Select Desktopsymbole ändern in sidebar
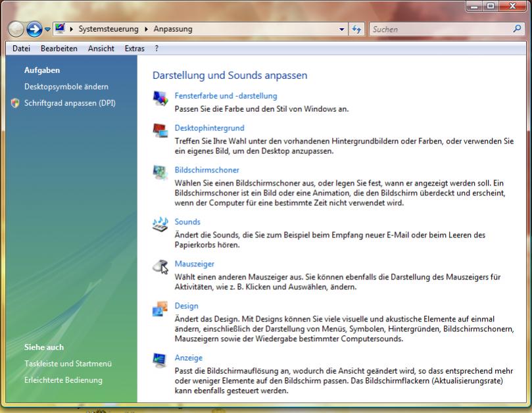Screen dimensions: 532x413 66,87
